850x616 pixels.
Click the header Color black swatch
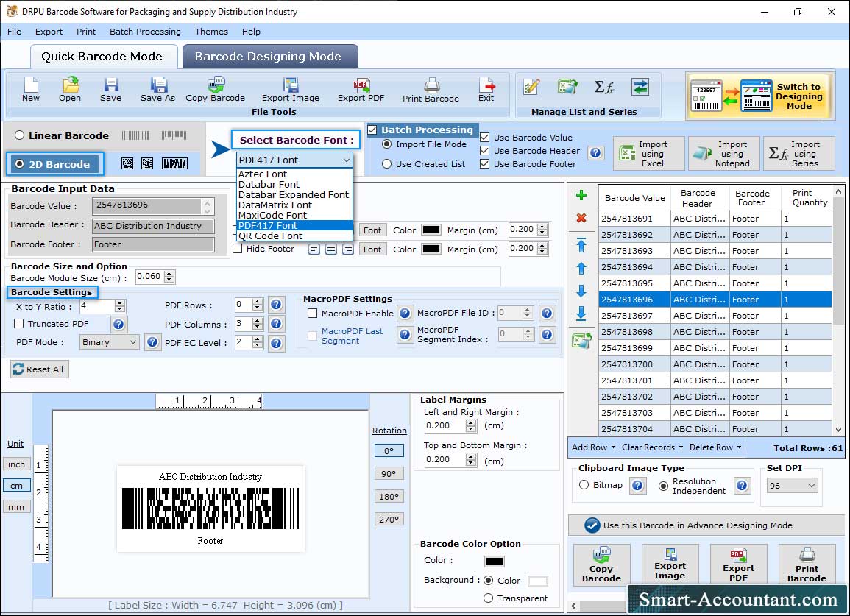[x=431, y=230]
